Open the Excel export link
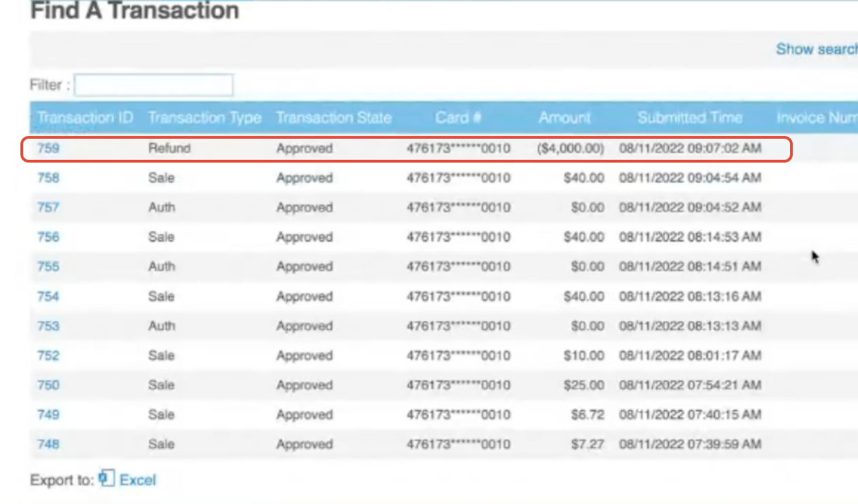 point(137,480)
